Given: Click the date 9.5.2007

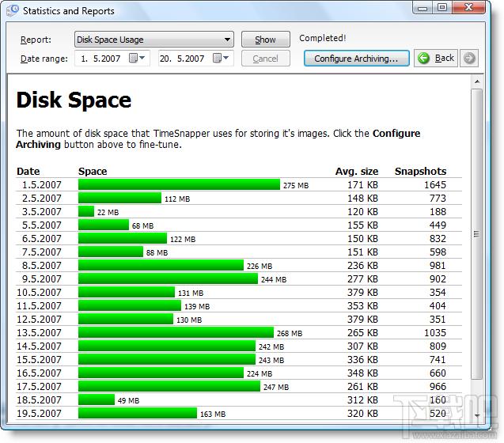Looking at the screenshot, I should point(41,279).
